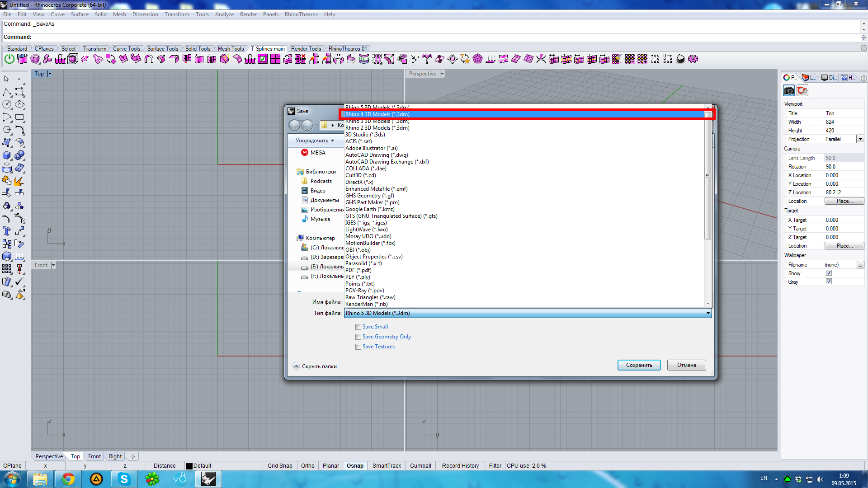Click the camera Location Place button
This screenshot has height=488, width=868.
point(844,201)
